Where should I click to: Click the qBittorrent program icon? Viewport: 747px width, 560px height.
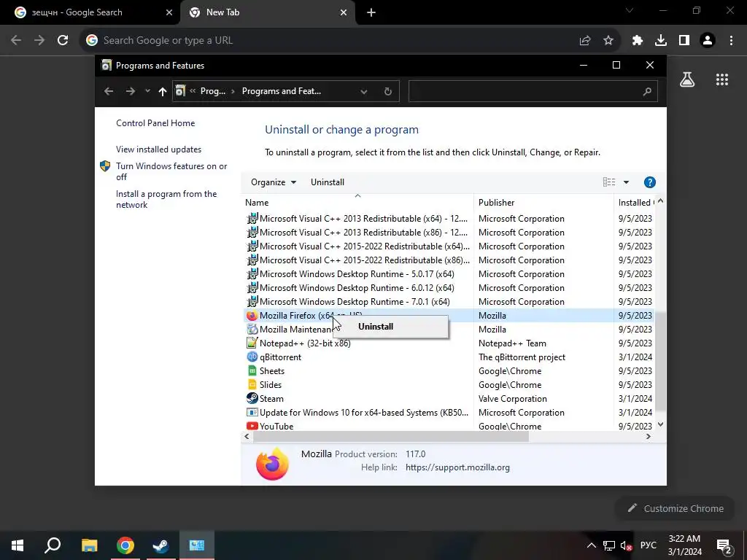(252, 357)
